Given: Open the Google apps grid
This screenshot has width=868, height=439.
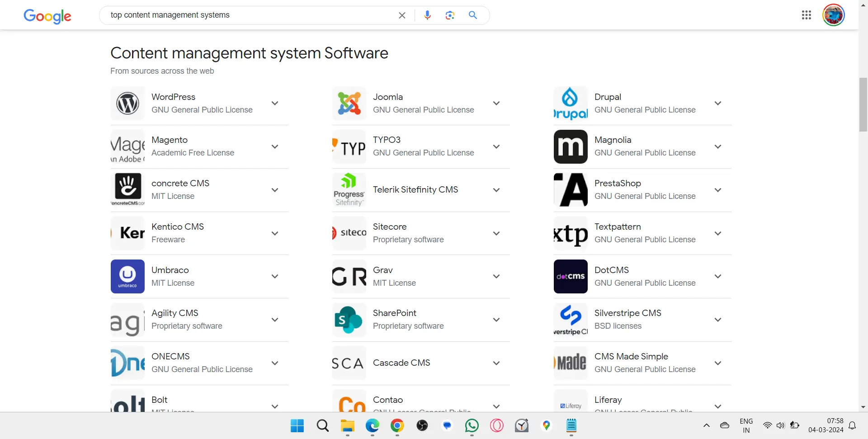Looking at the screenshot, I should click(807, 15).
